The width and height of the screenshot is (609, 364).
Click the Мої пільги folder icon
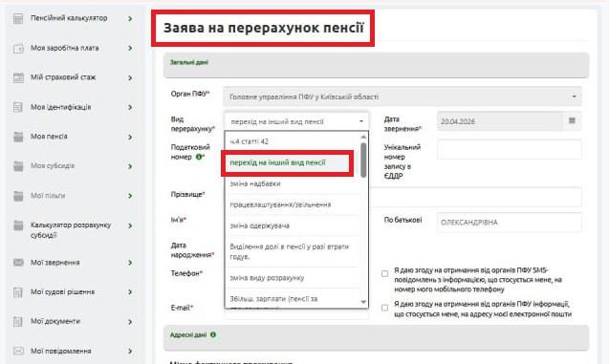[x=18, y=196]
